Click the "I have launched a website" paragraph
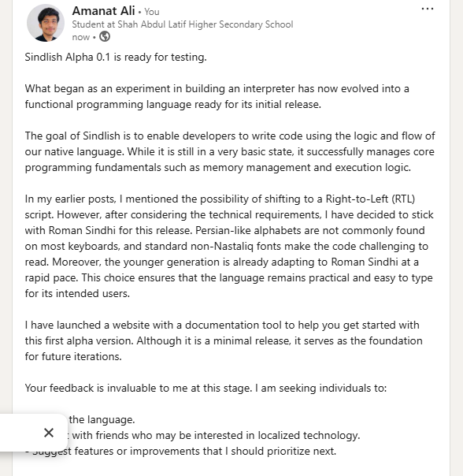This screenshot has width=463, height=476. 224,340
